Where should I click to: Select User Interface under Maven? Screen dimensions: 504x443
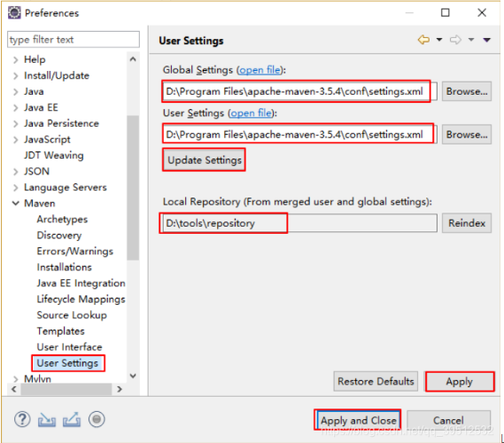69,347
